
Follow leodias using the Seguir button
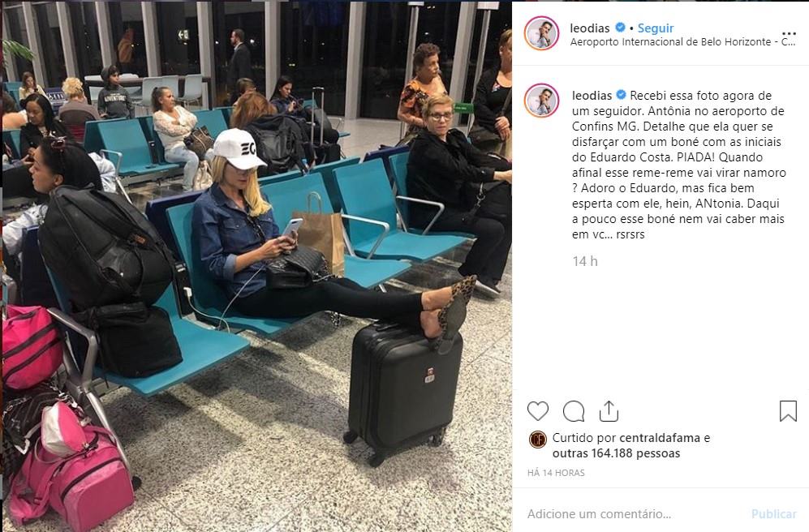[x=656, y=28]
